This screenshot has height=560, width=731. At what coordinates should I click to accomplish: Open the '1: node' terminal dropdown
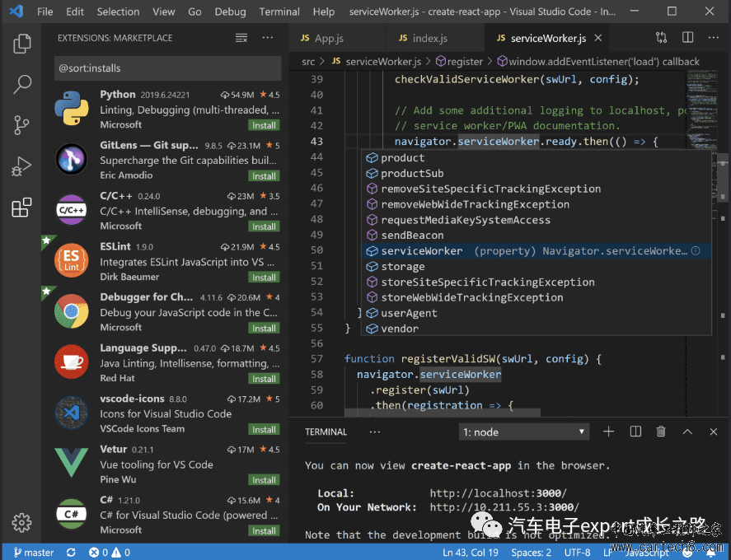(x=524, y=432)
